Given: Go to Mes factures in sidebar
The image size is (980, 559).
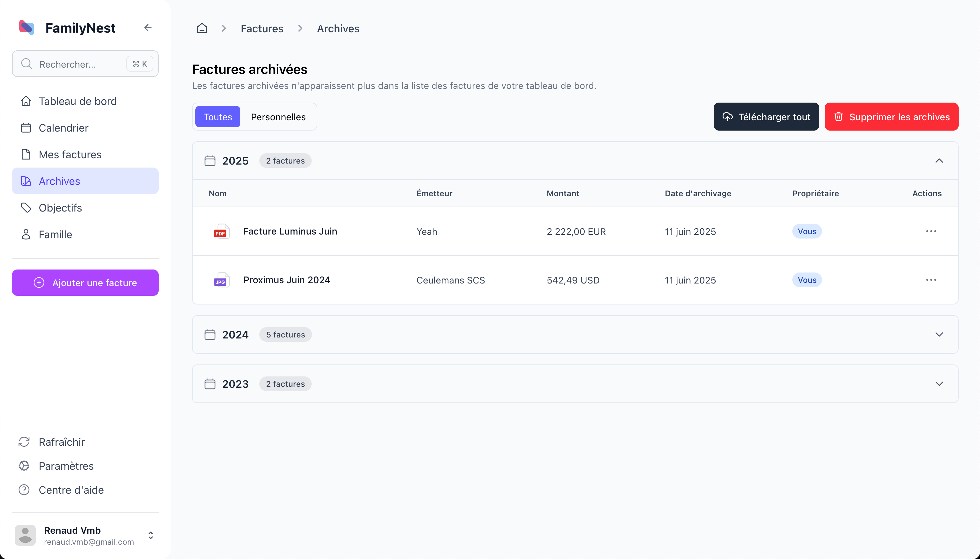Looking at the screenshot, I should click(70, 154).
